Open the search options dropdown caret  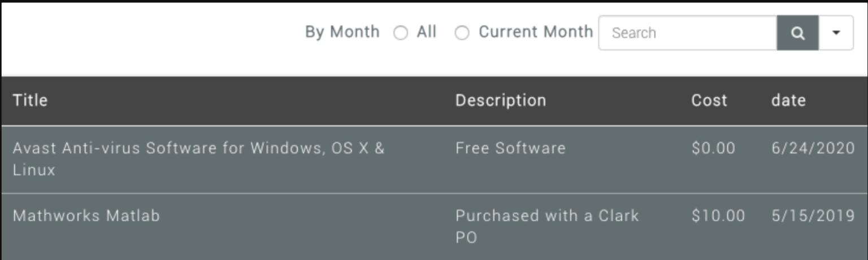(836, 33)
